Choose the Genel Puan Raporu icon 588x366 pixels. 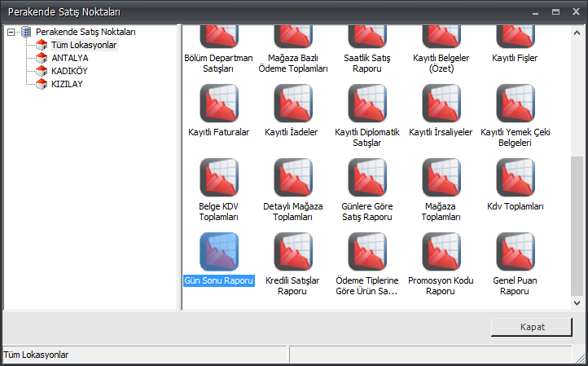[x=516, y=252]
